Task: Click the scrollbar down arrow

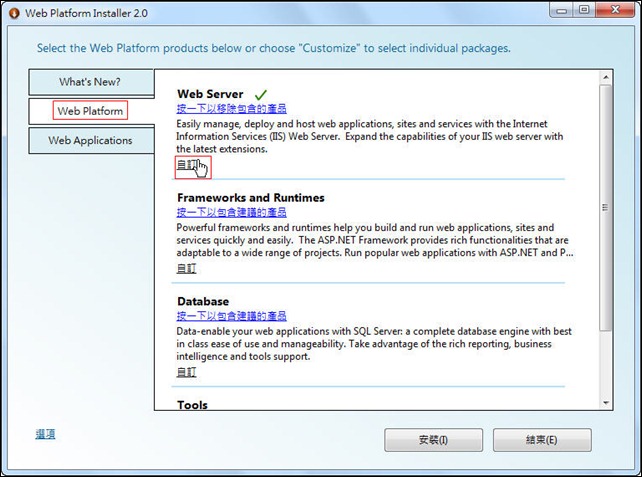Action: 606,403
